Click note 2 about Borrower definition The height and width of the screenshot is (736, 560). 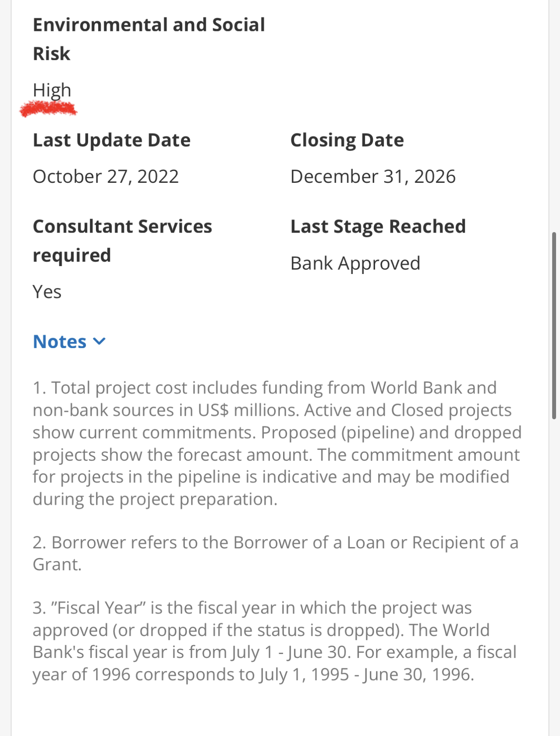(x=276, y=553)
